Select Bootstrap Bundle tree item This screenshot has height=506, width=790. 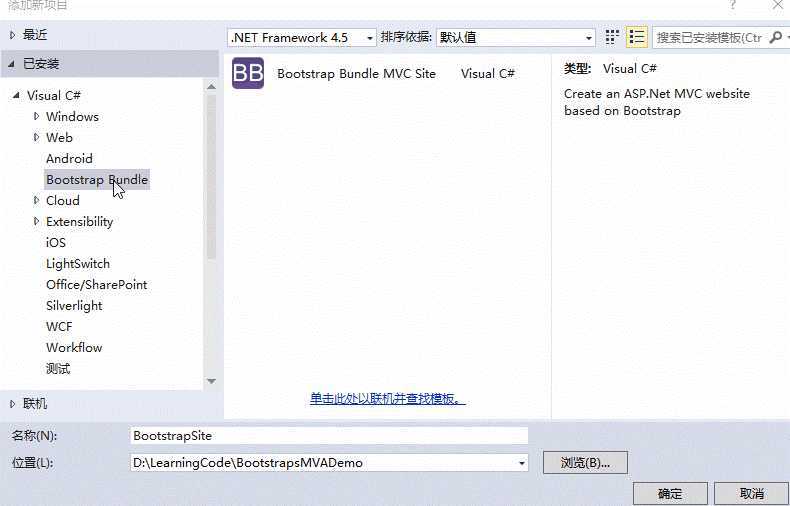point(97,179)
